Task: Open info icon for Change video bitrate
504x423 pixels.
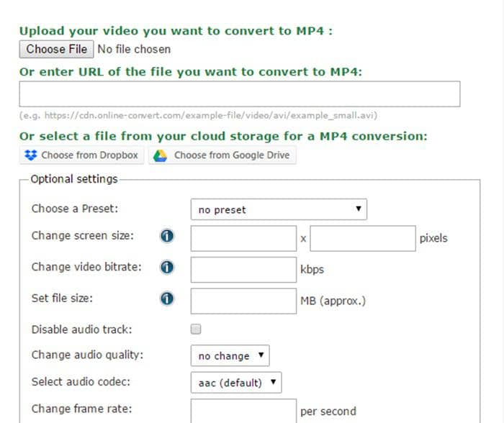Action: point(167,267)
